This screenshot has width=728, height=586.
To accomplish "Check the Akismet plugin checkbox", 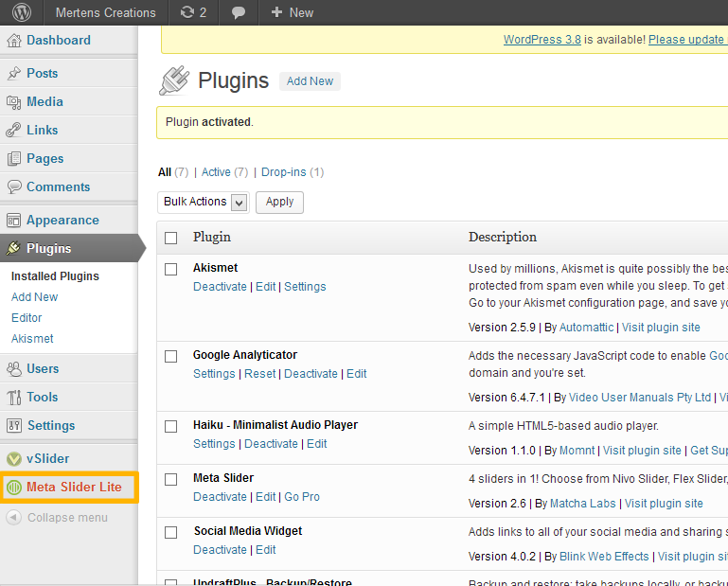I will click(x=170, y=269).
